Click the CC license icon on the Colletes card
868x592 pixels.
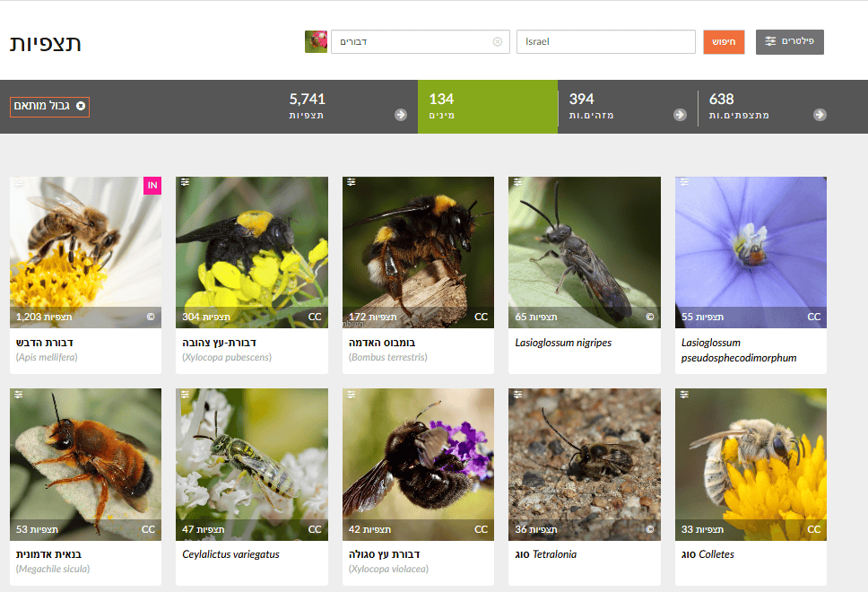(813, 529)
